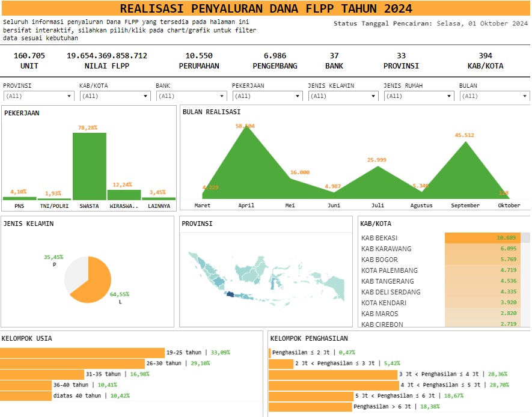Select the 31-35 tahun age bar
532x417 pixels.
42,374
